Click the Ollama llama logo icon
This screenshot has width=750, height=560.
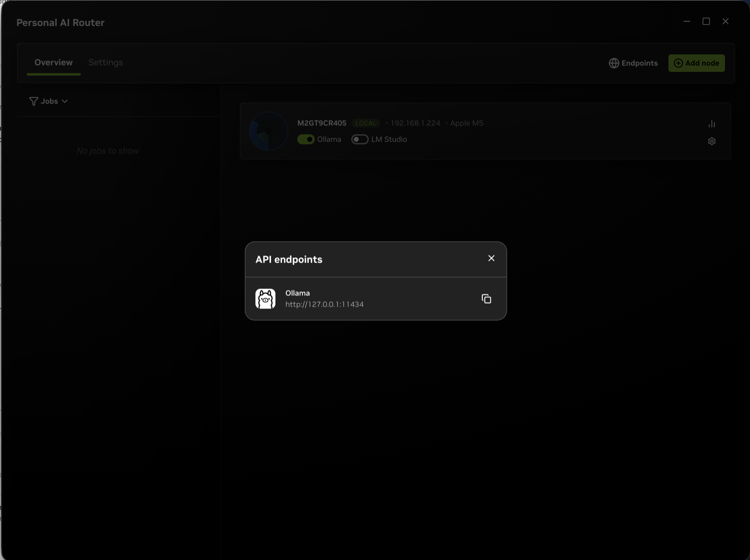pyautogui.click(x=265, y=299)
